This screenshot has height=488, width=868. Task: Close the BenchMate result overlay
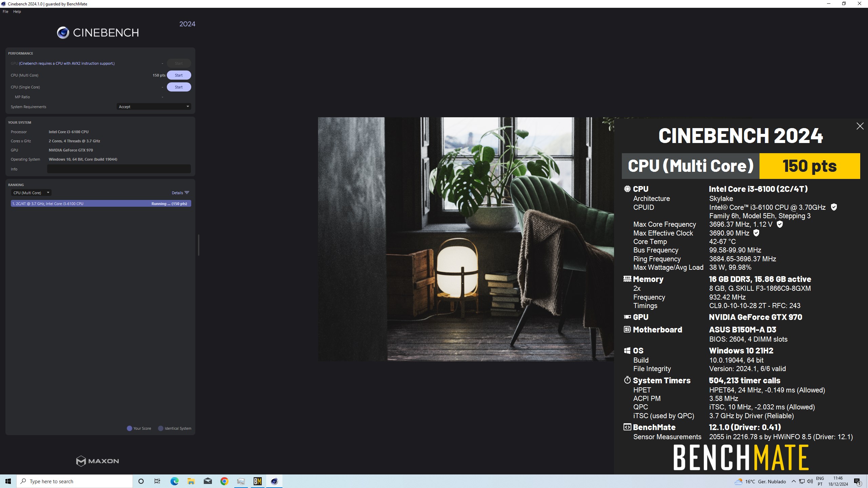pyautogui.click(x=860, y=126)
